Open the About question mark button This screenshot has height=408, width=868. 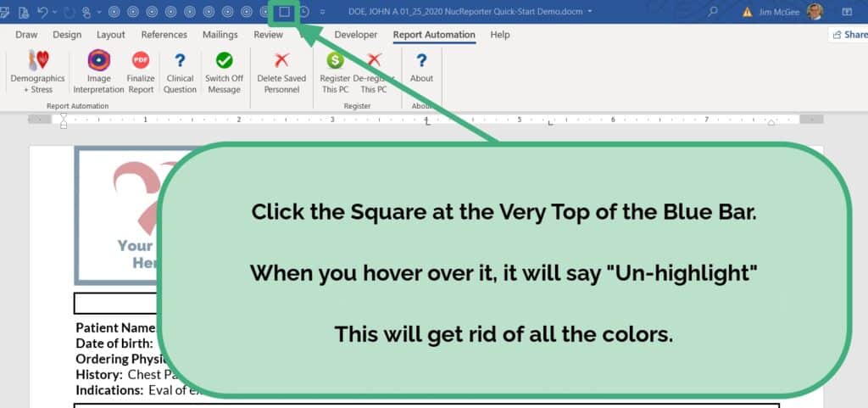(x=421, y=70)
